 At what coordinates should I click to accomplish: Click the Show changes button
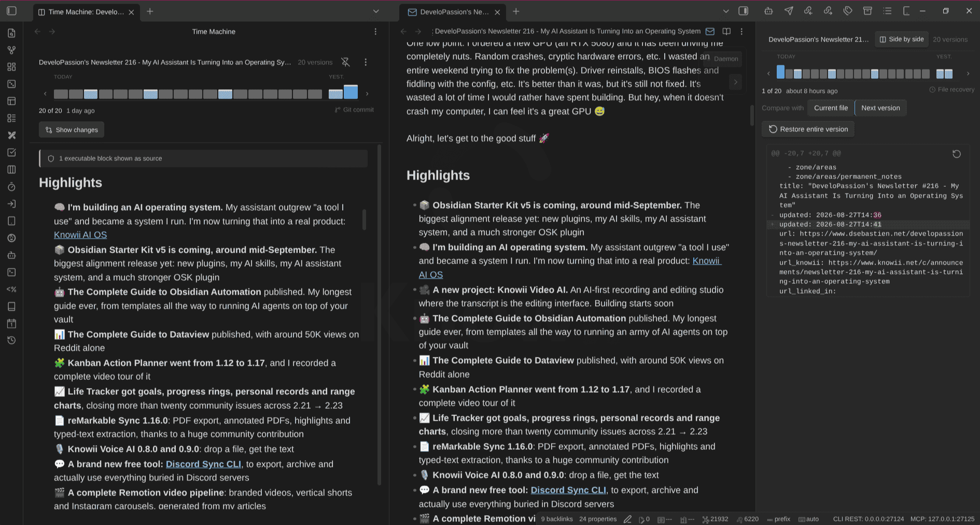click(x=72, y=130)
